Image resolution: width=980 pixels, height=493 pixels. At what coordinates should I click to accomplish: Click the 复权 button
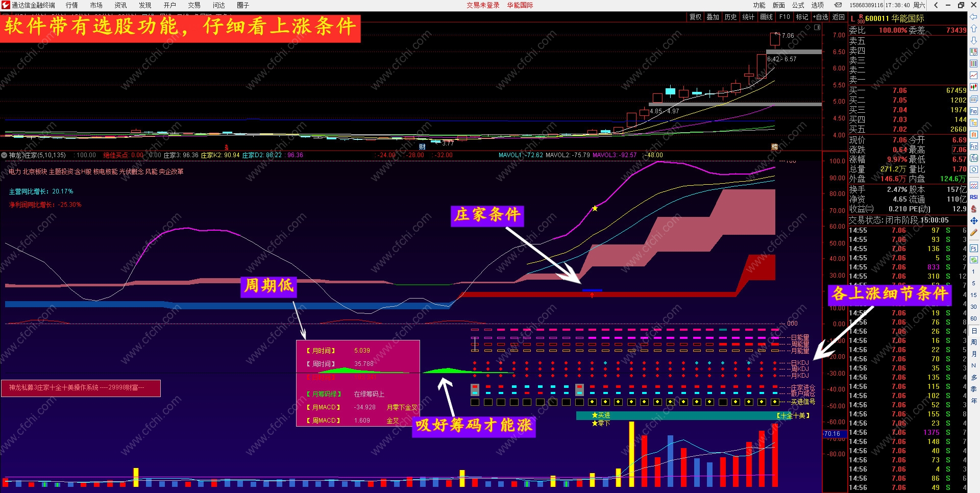tap(695, 17)
